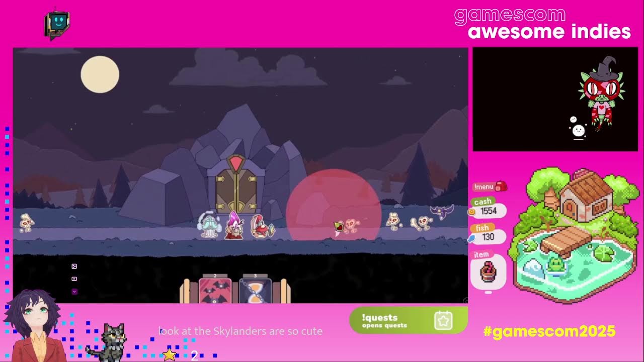Click the purple bat enemy flying right

[442, 211]
